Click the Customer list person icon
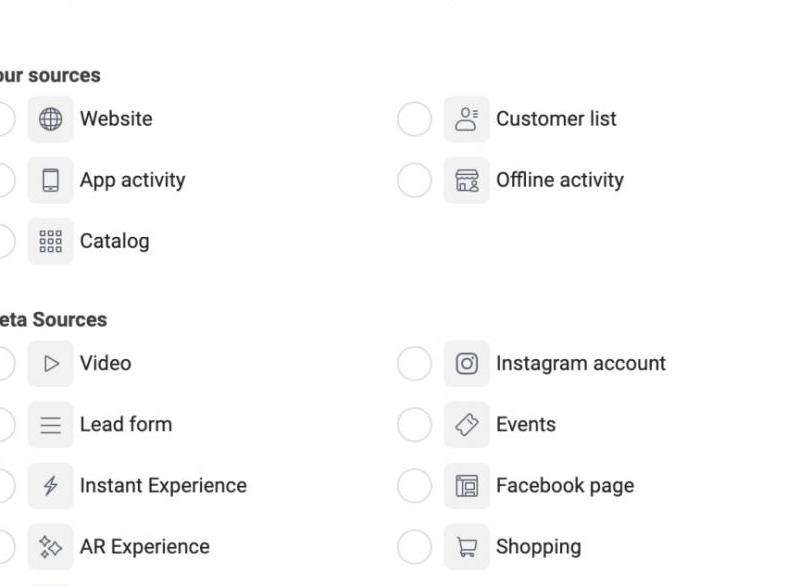Viewport: 800px width, 586px height. tap(466, 119)
